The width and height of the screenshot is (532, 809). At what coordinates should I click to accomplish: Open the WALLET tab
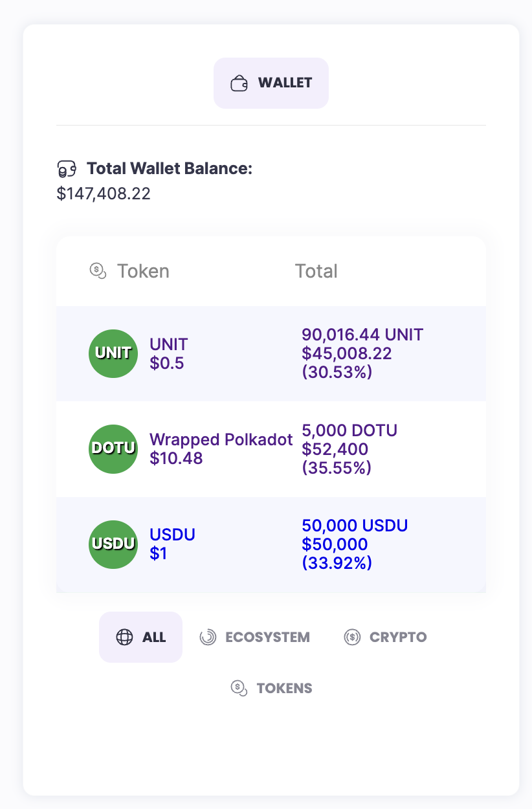click(x=271, y=83)
